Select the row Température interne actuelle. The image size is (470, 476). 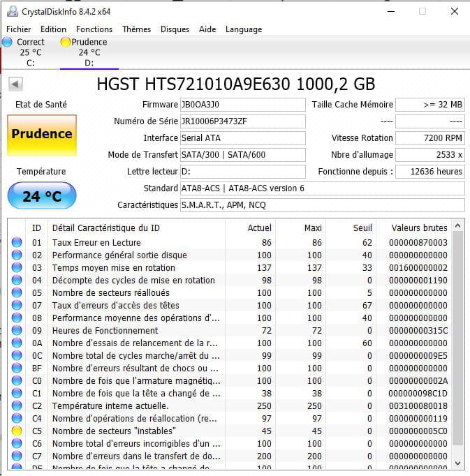[x=230, y=406]
